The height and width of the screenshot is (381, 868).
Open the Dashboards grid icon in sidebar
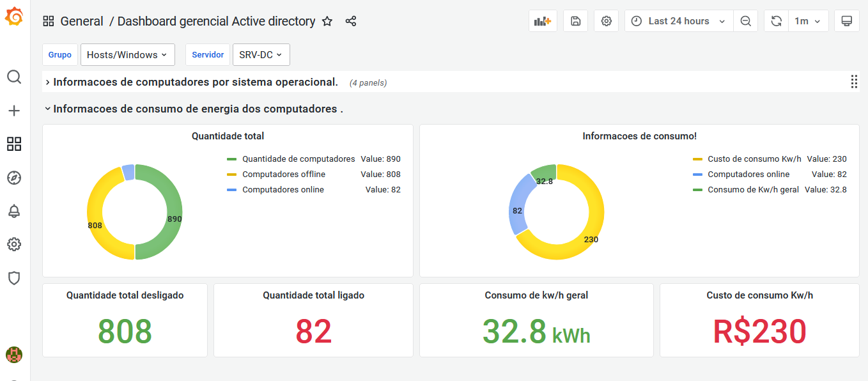click(14, 144)
